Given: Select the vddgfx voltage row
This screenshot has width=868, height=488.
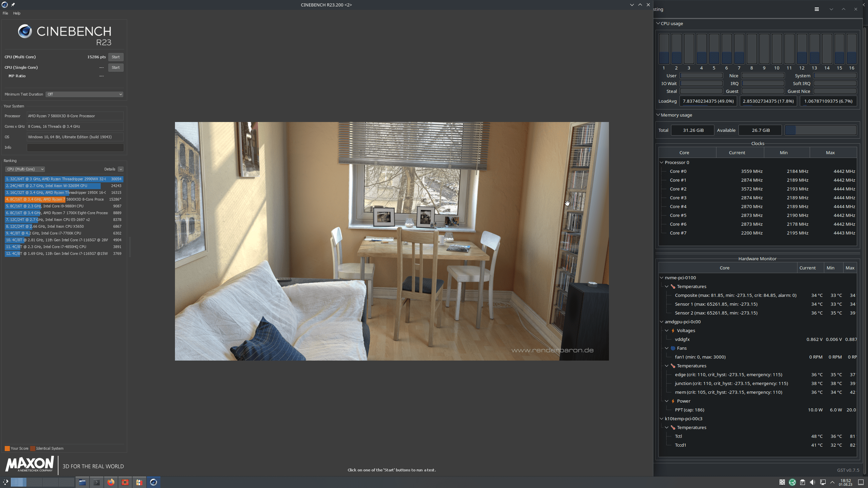Looking at the screenshot, I should click(758, 339).
